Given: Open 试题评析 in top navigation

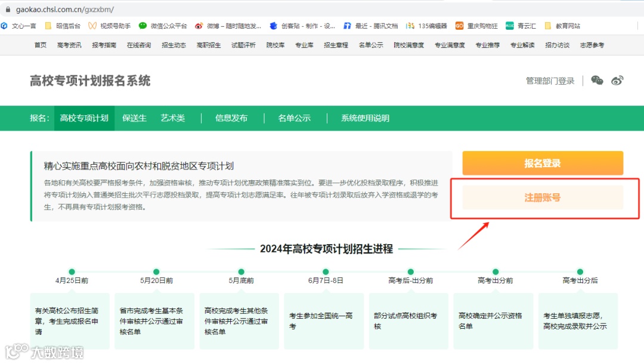Looking at the screenshot, I should (243, 45).
